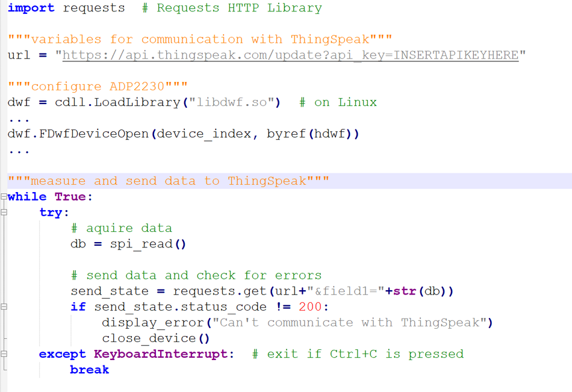Click the 'close_device()' line
The height and width of the screenshot is (392, 572).
[156, 338]
